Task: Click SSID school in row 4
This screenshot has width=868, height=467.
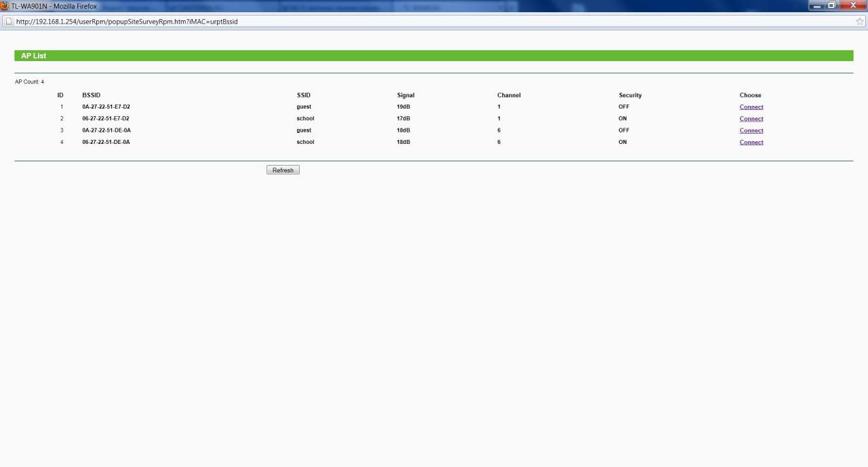Action: pos(305,143)
